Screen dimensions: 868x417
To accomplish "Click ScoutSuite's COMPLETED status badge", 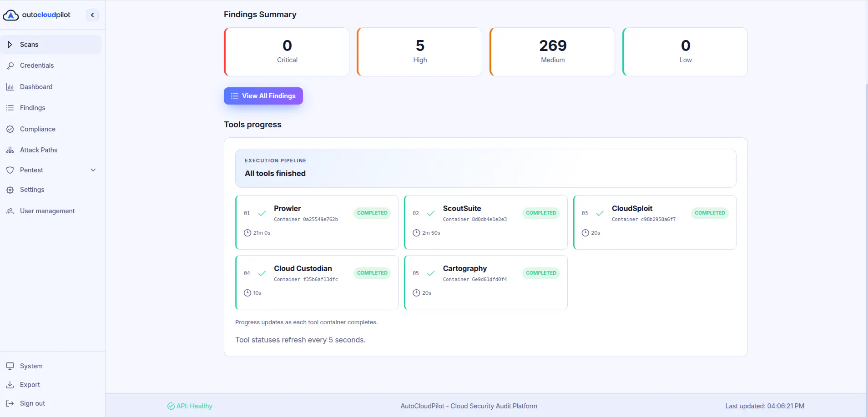I will pos(541,213).
